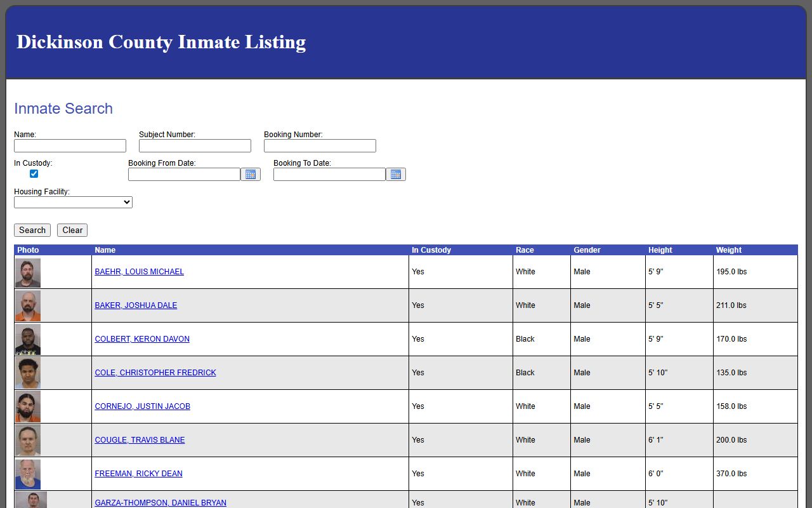
Task: Open FREEMAN, RICKY DEAN inmate record
Action: [x=138, y=474]
